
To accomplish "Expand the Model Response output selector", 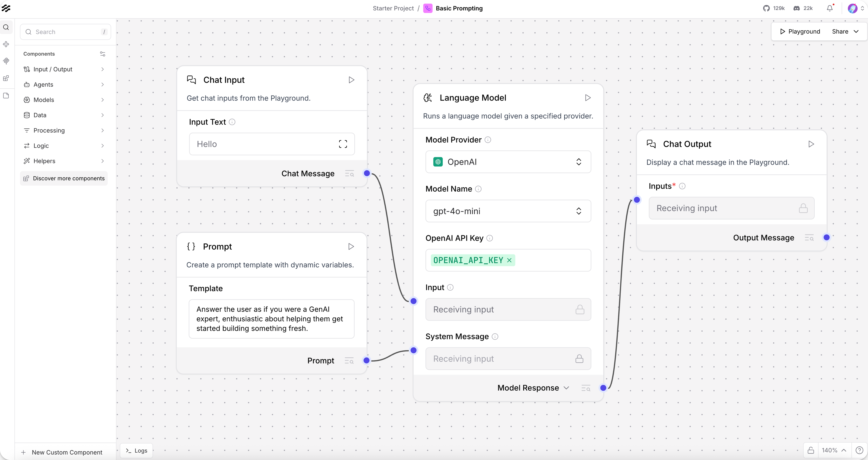I will pyautogui.click(x=567, y=388).
